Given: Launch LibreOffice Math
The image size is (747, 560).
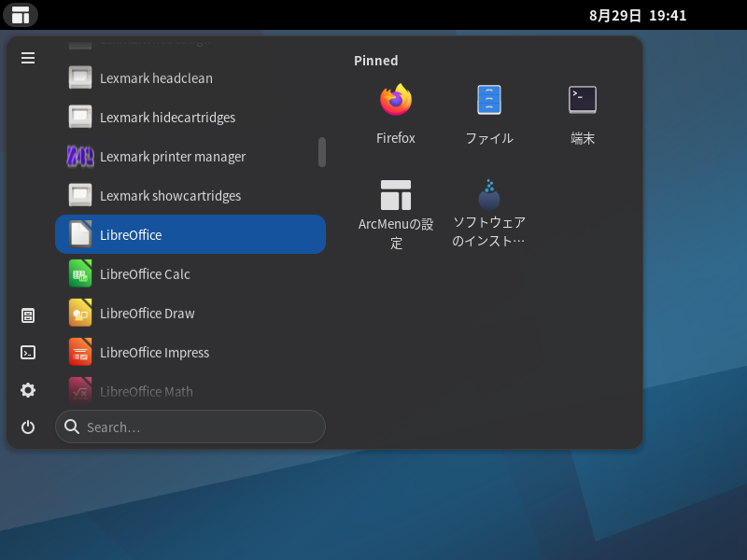Looking at the screenshot, I should (x=190, y=391).
